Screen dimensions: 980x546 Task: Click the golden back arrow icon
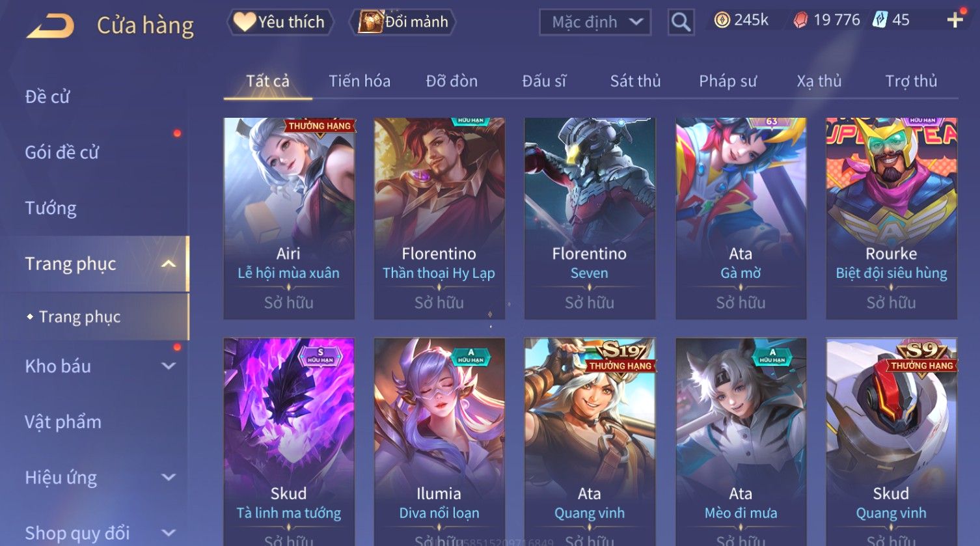pos(51,26)
